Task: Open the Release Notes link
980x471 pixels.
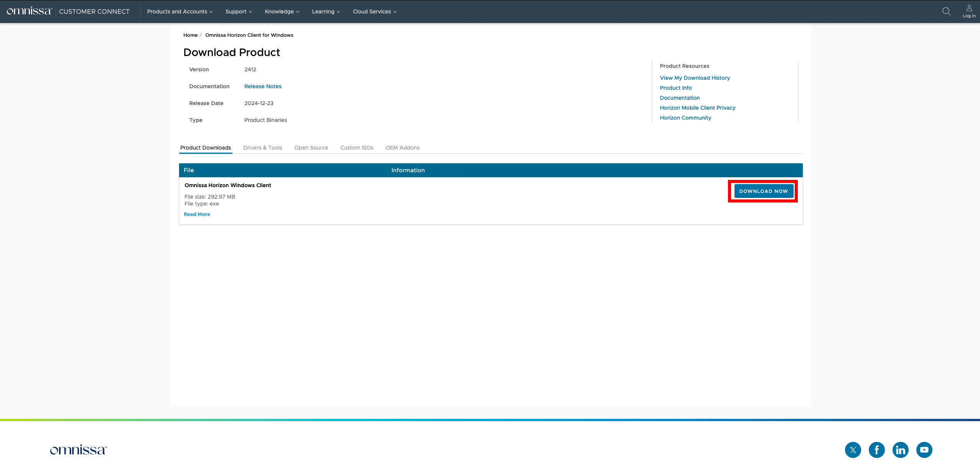Action: [263, 86]
